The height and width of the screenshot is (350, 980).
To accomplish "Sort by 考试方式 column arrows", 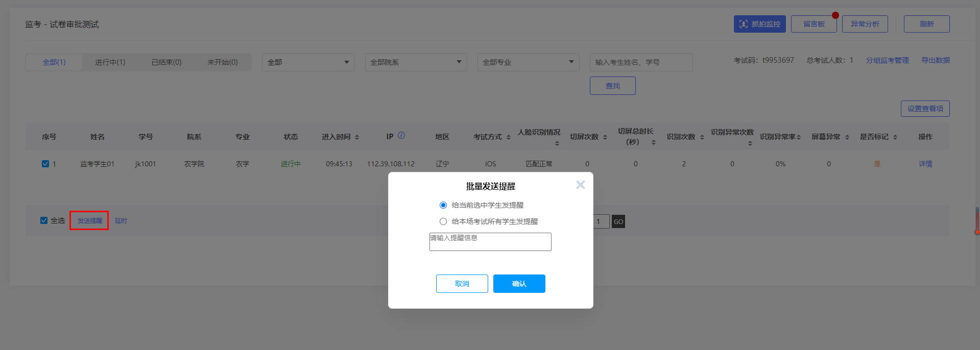I will click(x=509, y=137).
